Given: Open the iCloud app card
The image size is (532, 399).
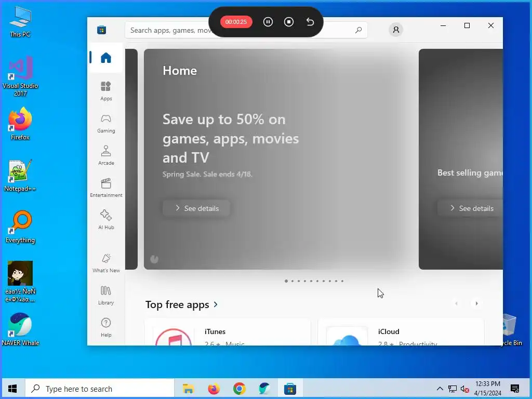Looking at the screenshot, I should click(x=401, y=332).
